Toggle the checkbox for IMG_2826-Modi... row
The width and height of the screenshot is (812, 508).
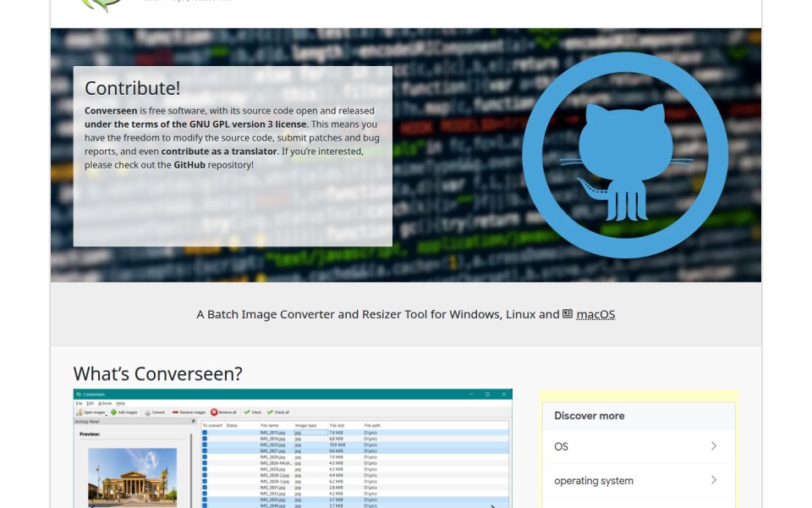click(x=205, y=463)
